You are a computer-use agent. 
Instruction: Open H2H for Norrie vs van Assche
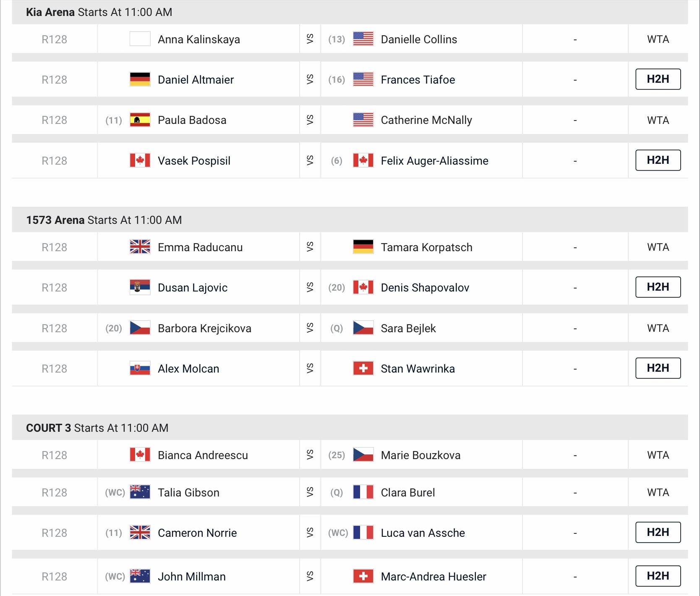[658, 532]
